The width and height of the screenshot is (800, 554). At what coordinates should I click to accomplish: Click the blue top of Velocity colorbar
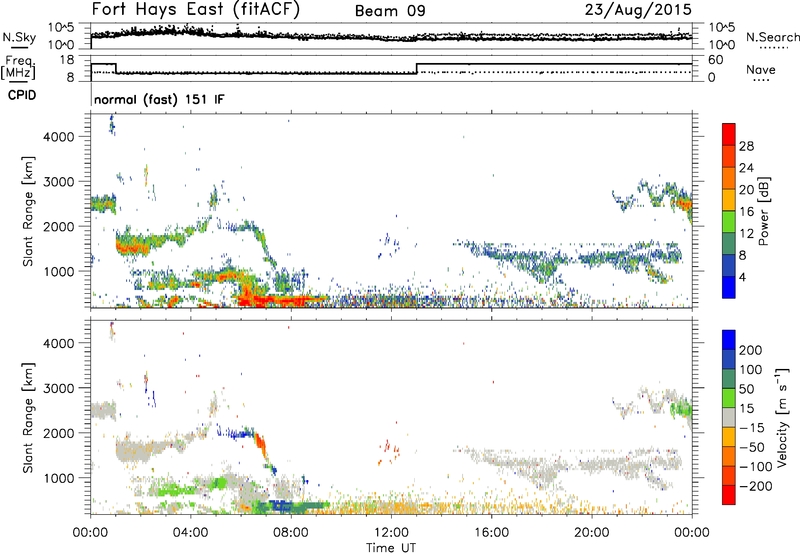(729, 340)
